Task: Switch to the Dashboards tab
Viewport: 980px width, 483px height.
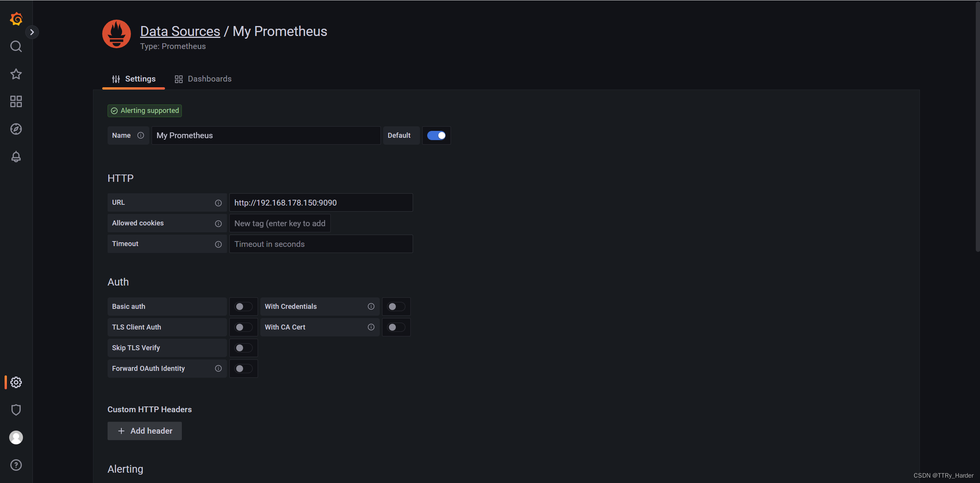Action: click(203, 79)
